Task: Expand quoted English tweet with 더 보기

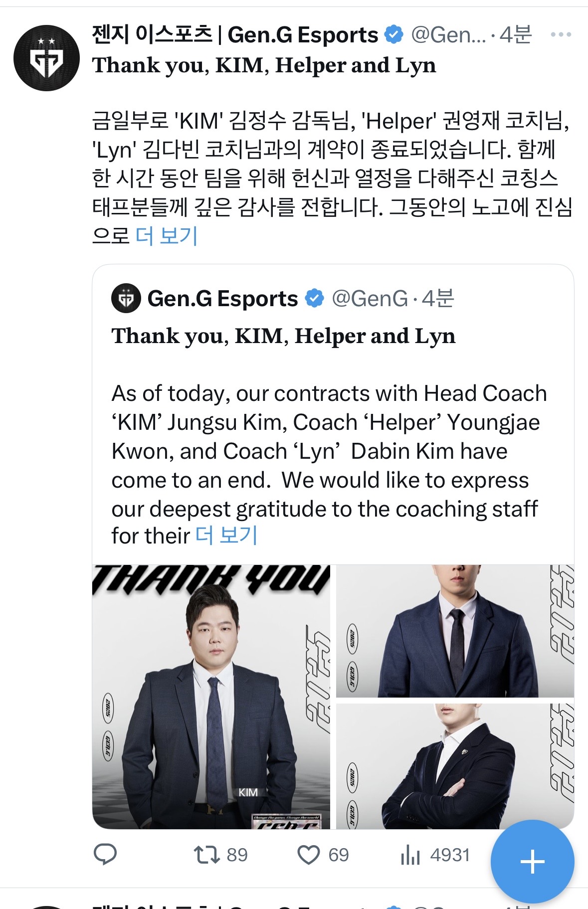Action: click(x=226, y=536)
